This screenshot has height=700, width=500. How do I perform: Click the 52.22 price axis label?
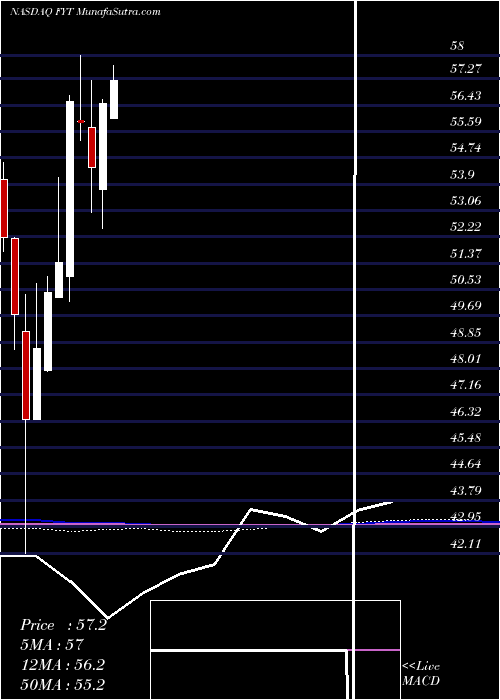(466, 227)
